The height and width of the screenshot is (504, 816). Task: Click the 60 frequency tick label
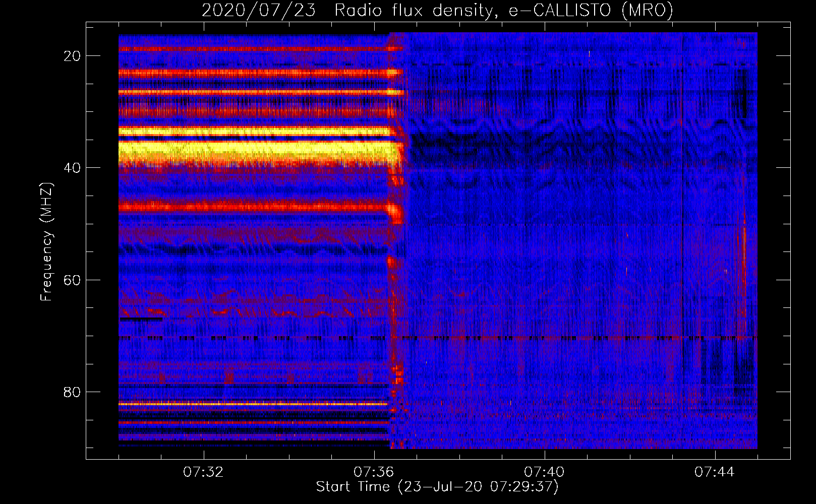pos(72,280)
